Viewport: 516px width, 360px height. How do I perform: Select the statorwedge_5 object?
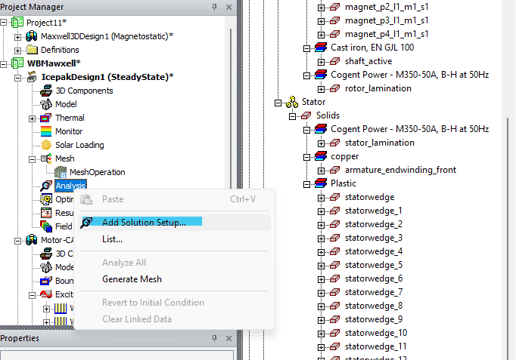click(374, 265)
